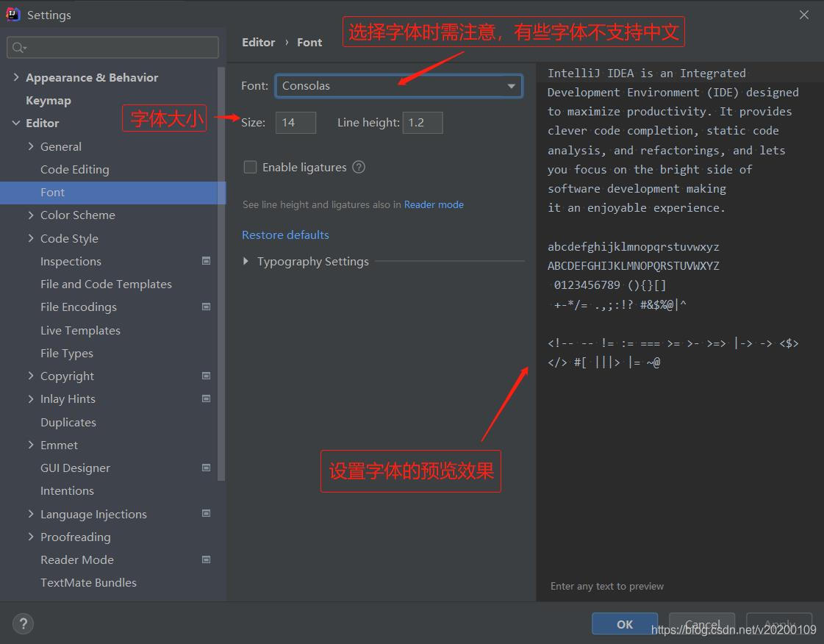Screen dimensions: 824x644
Task: Expand the Emmet node chevron
Action: [30, 445]
